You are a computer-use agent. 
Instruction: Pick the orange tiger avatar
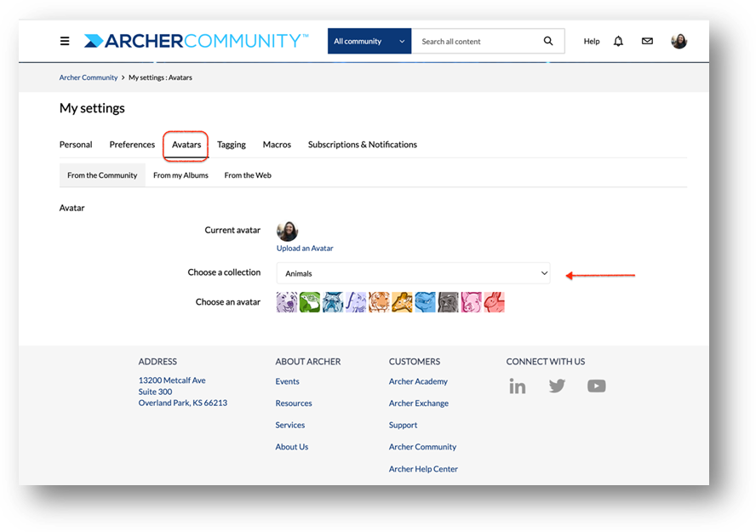pos(379,302)
